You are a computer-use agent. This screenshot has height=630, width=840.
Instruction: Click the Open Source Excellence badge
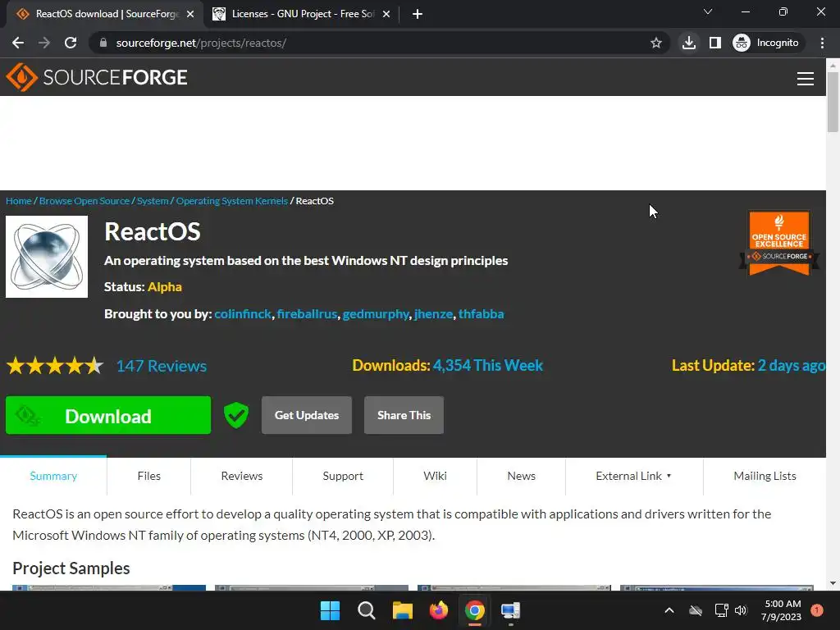point(779,243)
